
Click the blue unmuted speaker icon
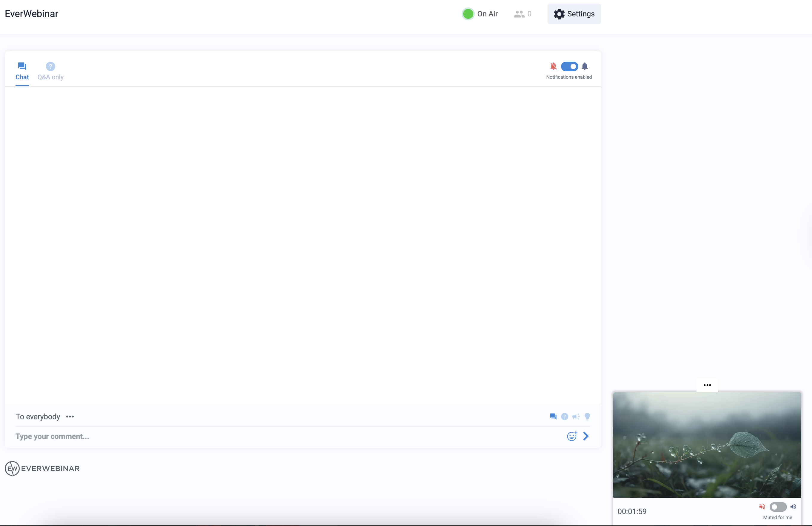pyautogui.click(x=793, y=507)
